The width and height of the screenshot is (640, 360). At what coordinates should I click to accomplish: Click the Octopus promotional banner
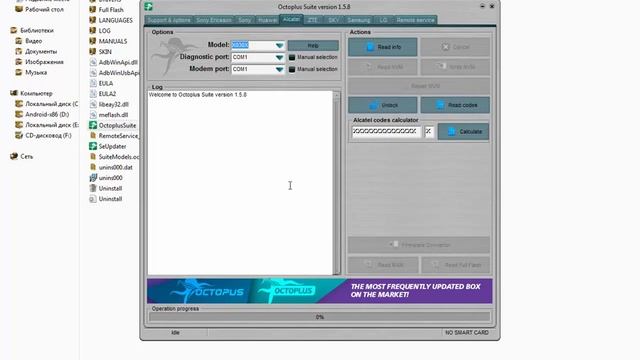coord(320,291)
